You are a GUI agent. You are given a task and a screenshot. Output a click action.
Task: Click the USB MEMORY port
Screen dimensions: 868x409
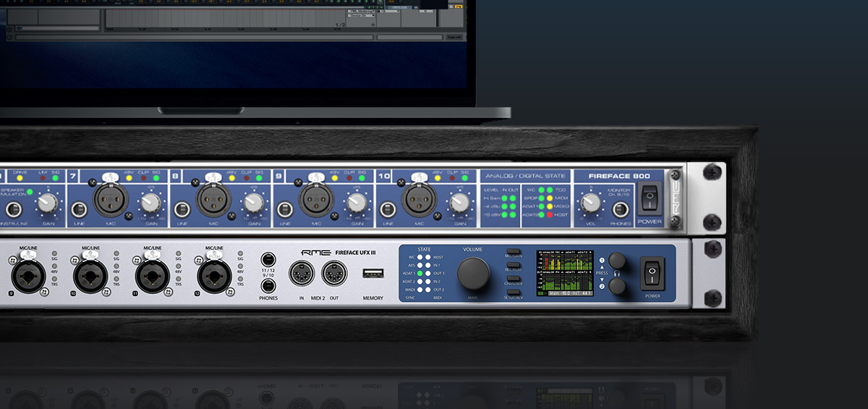coord(373,274)
